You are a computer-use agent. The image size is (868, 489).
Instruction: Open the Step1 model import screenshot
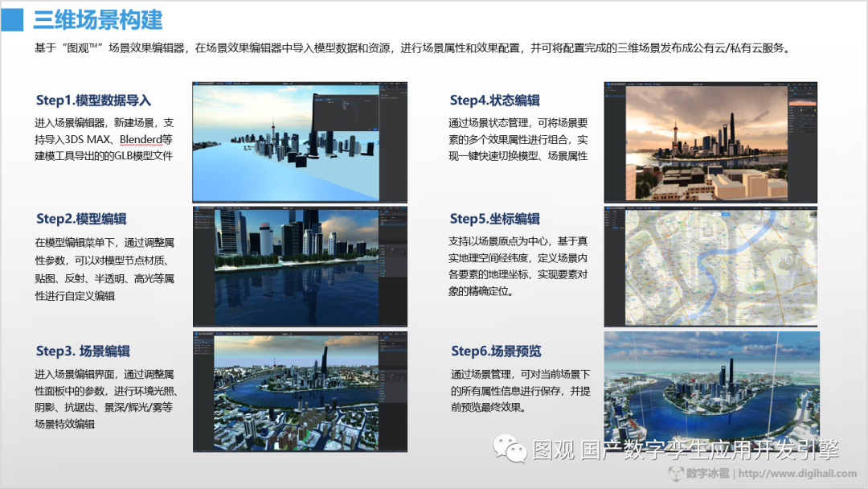coord(300,142)
